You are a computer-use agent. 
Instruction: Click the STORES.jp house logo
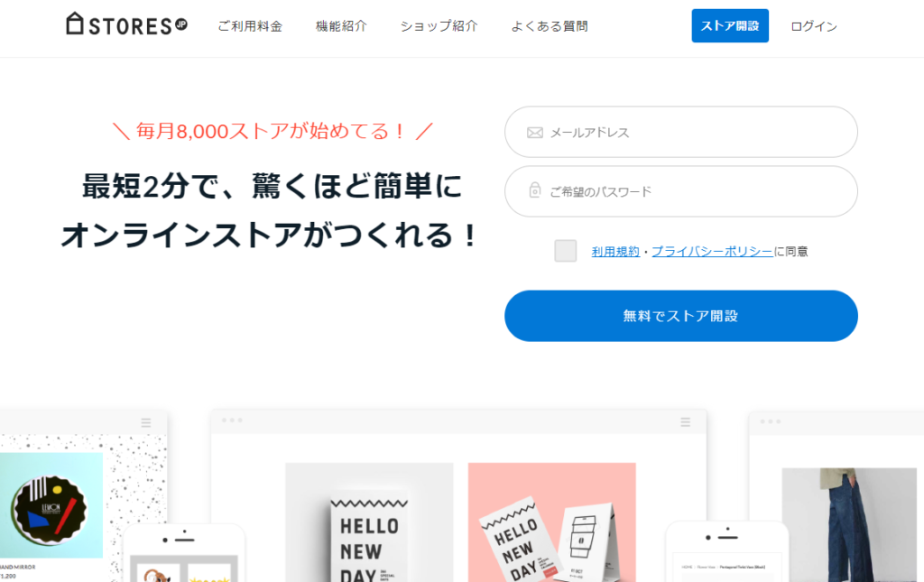[x=126, y=24]
